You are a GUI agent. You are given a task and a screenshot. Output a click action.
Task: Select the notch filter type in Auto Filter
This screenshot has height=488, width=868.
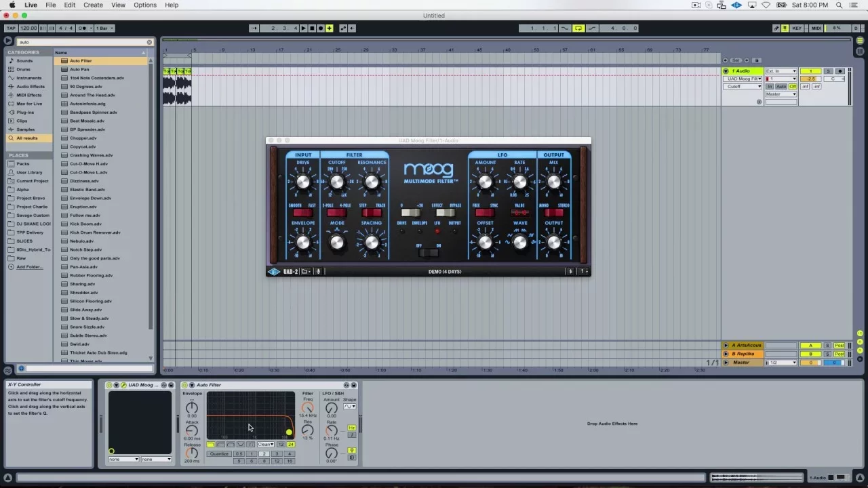click(241, 445)
